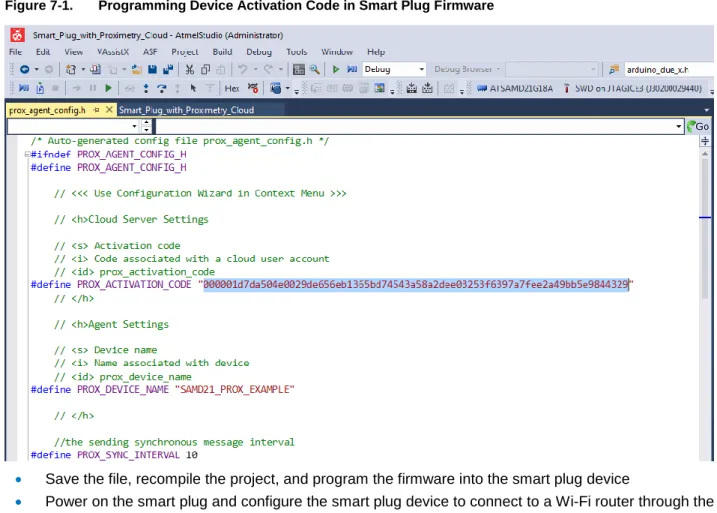This screenshot has height=513, width=717.
Task: Open the Project menu
Action: tap(185, 52)
